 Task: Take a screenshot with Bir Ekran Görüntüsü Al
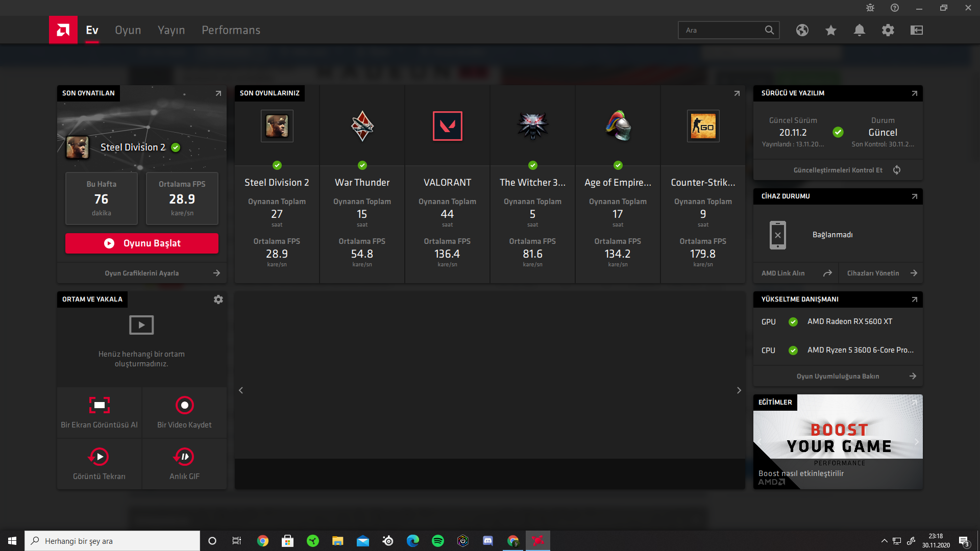click(x=99, y=412)
